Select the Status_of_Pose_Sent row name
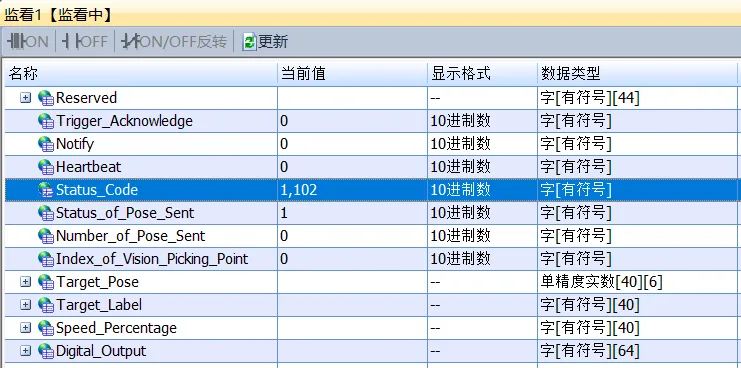 125,213
